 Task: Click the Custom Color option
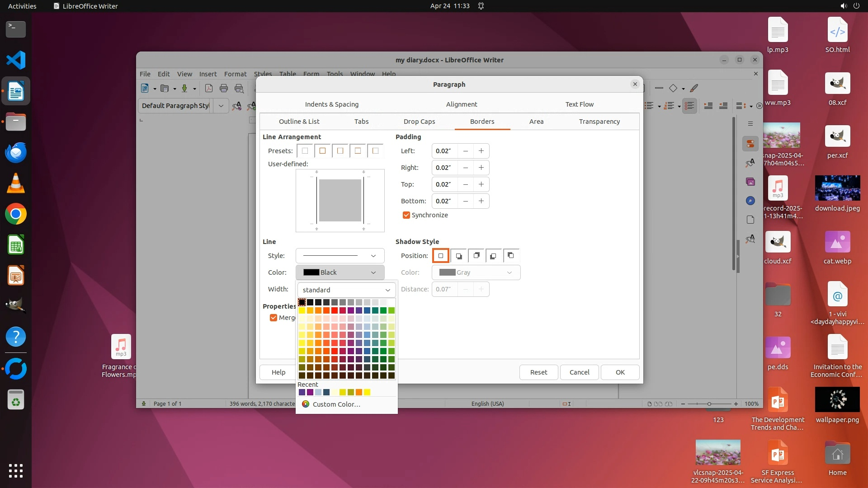point(336,404)
